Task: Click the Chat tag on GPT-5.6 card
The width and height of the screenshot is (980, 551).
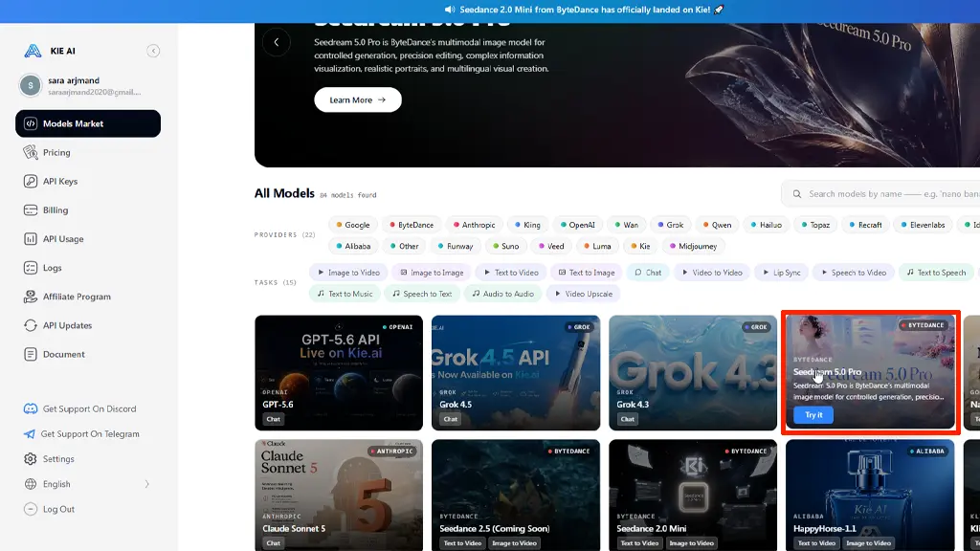Action: pyautogui.click(x=273, y=419)
